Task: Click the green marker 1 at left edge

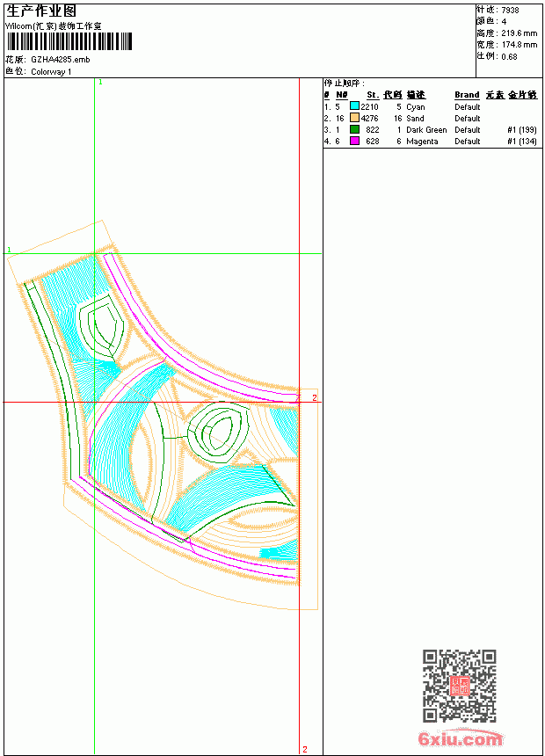Action: tap(9, 250)
